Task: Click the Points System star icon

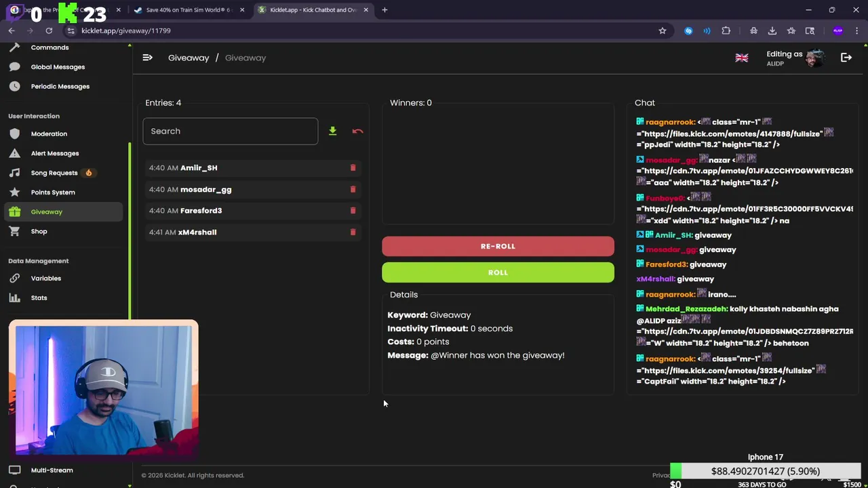Action: pyautogui.click(x=14, y=192)
